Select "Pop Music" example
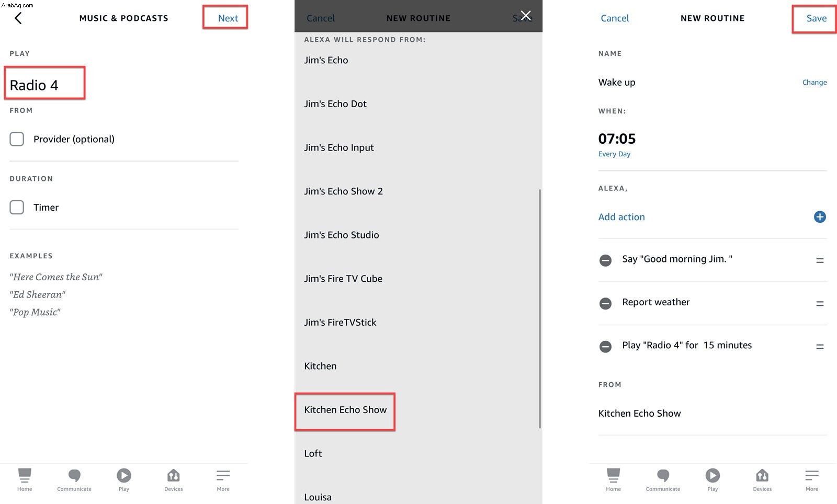 click(x=35, y=312)
